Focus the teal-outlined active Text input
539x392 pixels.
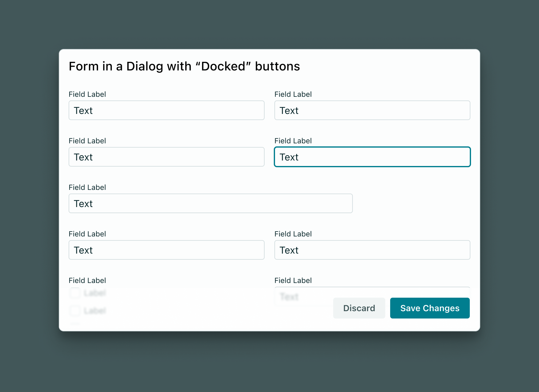[x=372, y=157]
